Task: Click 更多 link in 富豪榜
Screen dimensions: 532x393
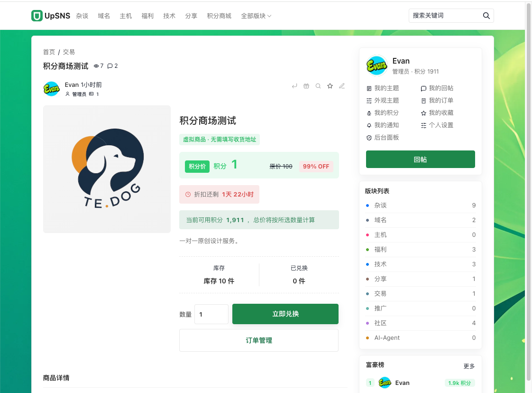Action: pyautogui.click(x=469, y=366)
